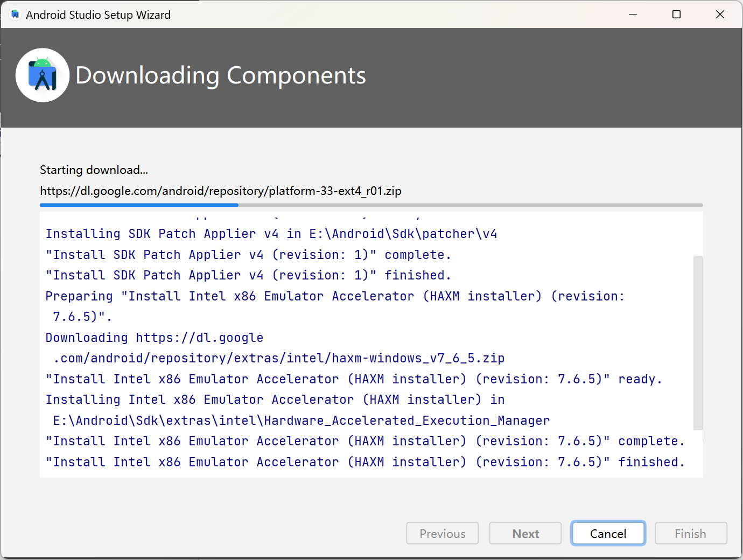Click the '7.6.5)".' continuation log line
The image size is (743, 560).
point(82,317)
